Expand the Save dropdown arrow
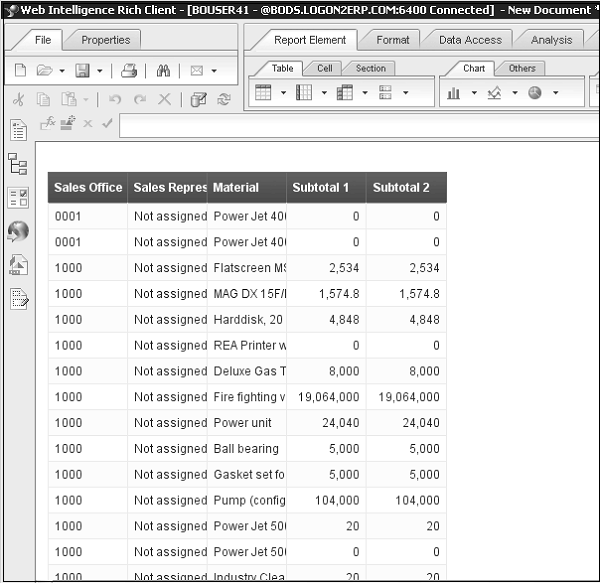 pyautogui.click(x=99, y=71)
